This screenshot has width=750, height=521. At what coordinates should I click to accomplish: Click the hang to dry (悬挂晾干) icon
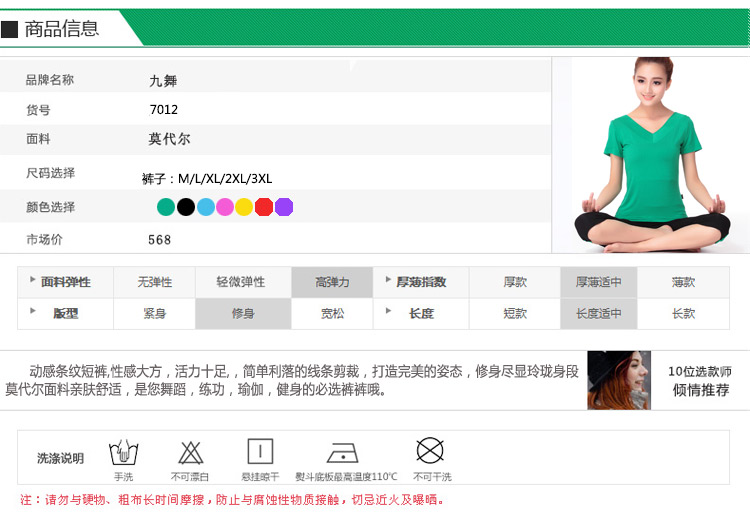(260, 451)
